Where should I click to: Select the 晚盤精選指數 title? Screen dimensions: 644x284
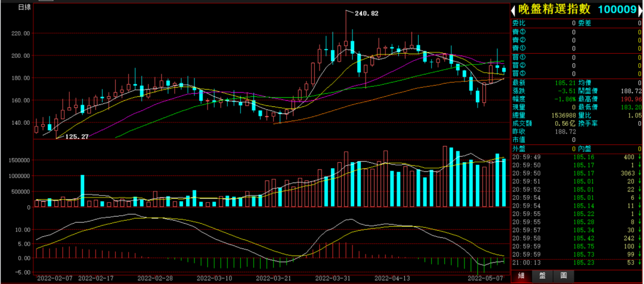pyautogui.click(x=553, y=10)
